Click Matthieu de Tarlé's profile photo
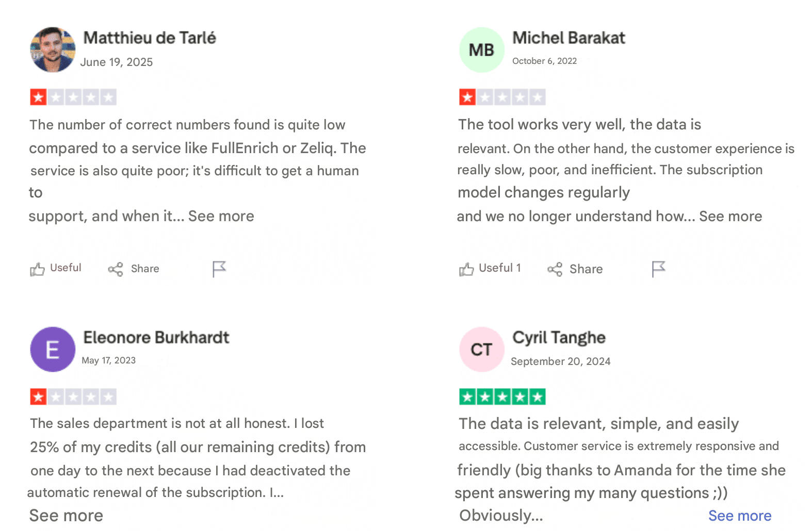 click(53, 49)
